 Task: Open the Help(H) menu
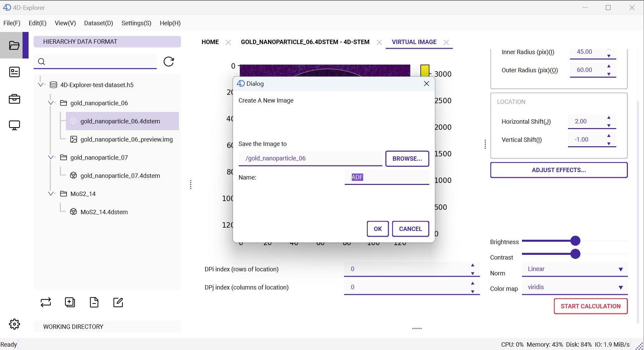[170, 23]
